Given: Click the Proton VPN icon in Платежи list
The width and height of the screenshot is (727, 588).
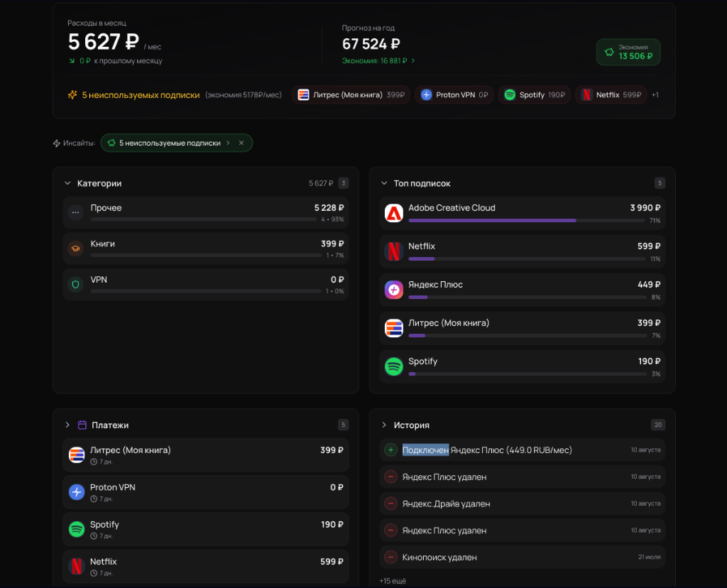Looking at the screenshot, I should [x=77, y=492].
